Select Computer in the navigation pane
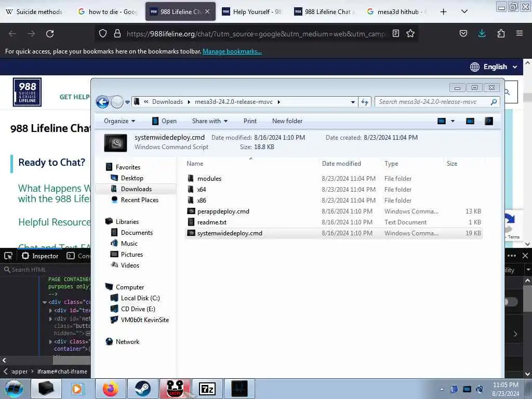Viewport: 532px width, 399px height. click(129, 287)
